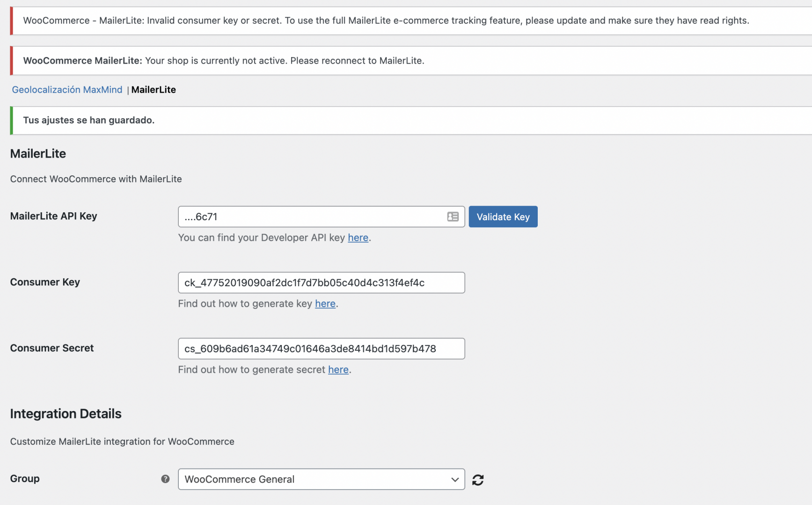Click the 'Invalid consumer key or secret' error notice
The image size is (812, 505).
pyautogui.click(x=411, y=21)
